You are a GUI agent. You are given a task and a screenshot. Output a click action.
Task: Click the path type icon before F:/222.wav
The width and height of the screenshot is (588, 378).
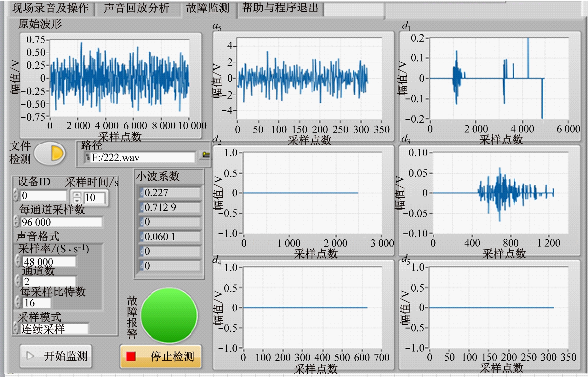point(87,157)
